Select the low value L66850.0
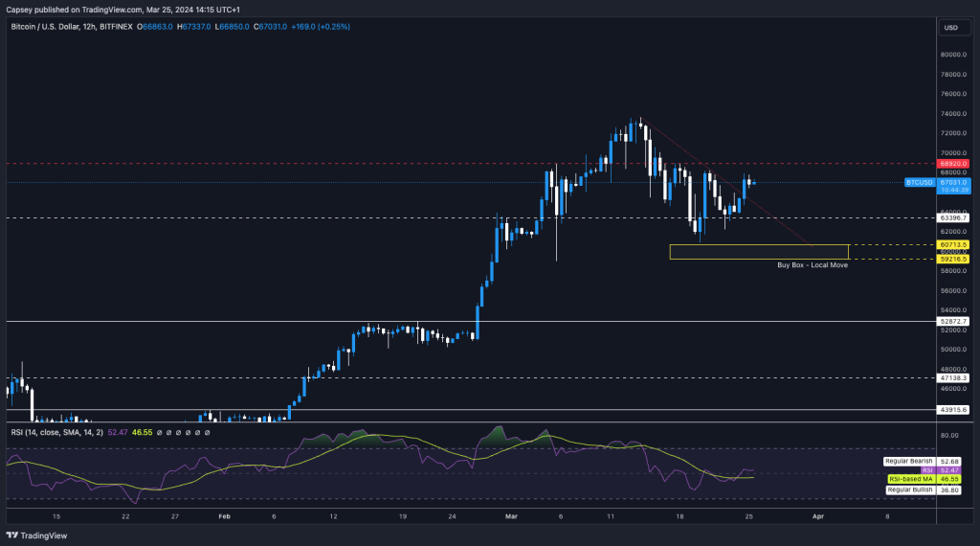This screenshot has height=546, width=980. [x=232, y=27]
